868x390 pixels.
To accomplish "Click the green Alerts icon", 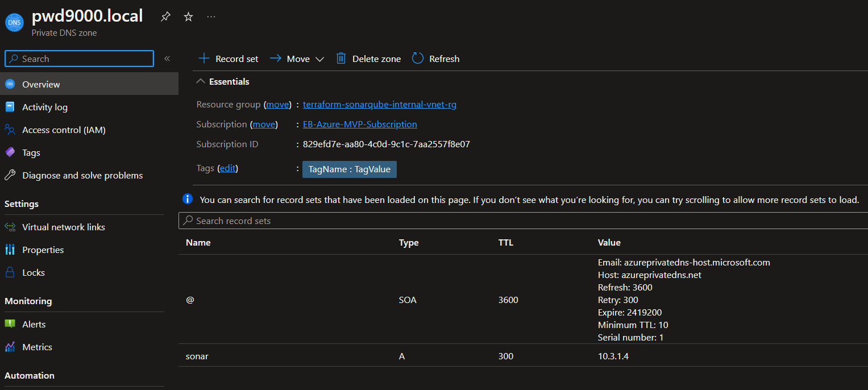I will pos(10,324).
